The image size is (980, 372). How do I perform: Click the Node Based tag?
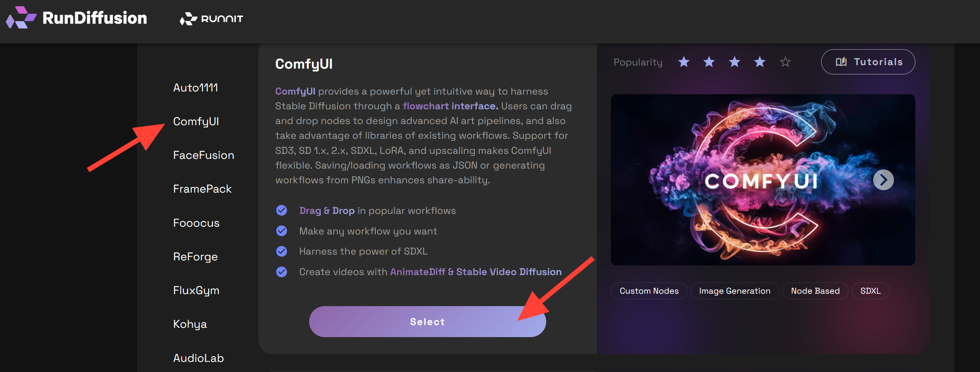[x=815, y=291]
